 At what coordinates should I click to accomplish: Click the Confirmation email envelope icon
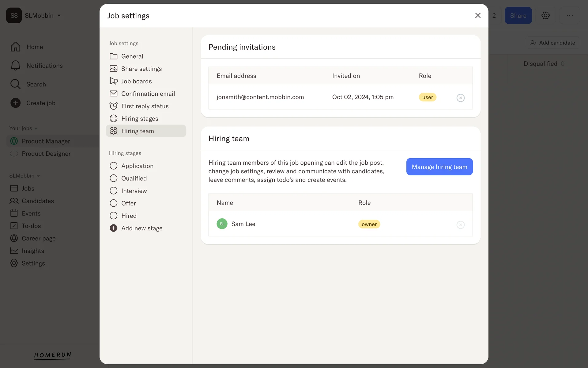[113, 94]
